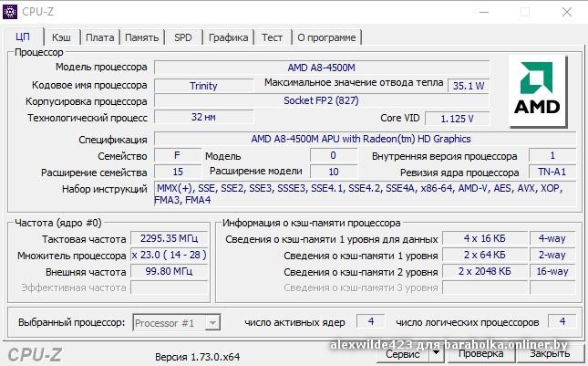Click the 32 нм technology value
This screenshot has width=588, height=366.
pos(203,117)
